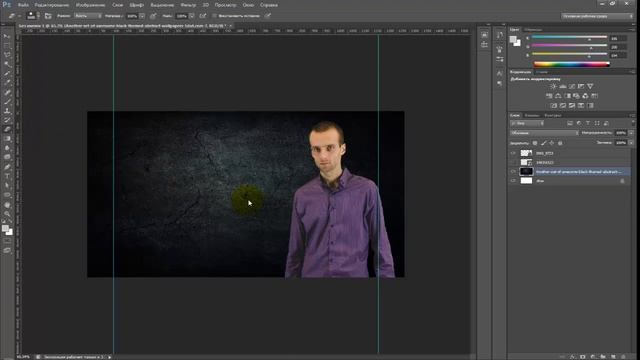Add a Brightness/Contrast adjustment
Screen dimensions: 640x360
coord(553,87)
